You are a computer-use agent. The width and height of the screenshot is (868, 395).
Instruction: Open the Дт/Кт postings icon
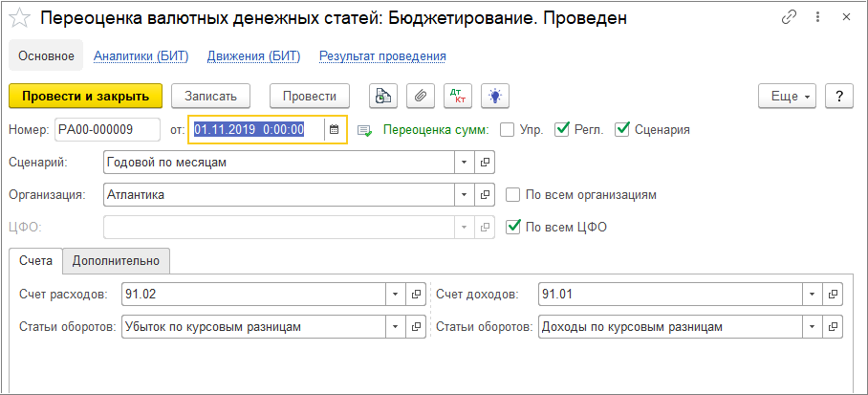458,96
